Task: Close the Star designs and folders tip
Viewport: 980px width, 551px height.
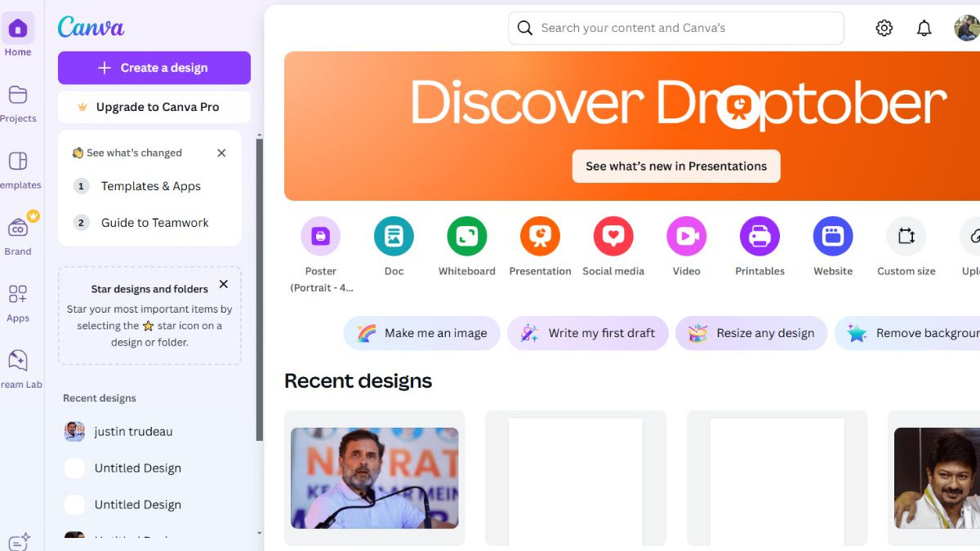Action: click(224, 285)
